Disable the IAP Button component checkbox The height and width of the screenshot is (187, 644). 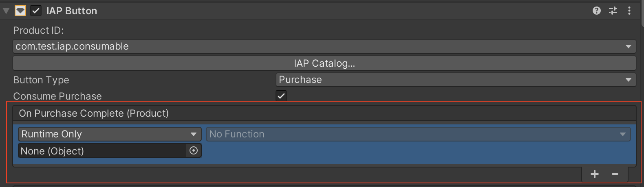[x=36, y=11]
